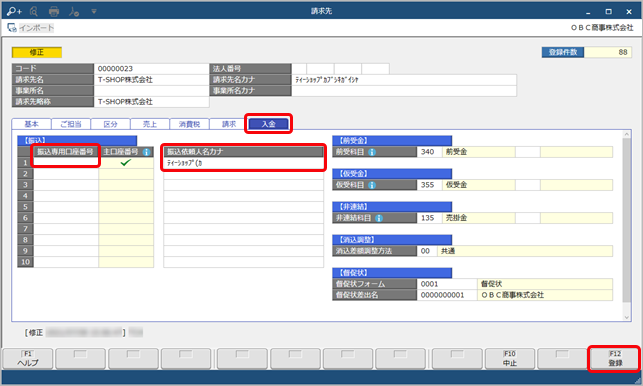The height and width of the screenshot is (386, 643).
Task: Click the search-plus icon in title bar
Action: (14, 11)
